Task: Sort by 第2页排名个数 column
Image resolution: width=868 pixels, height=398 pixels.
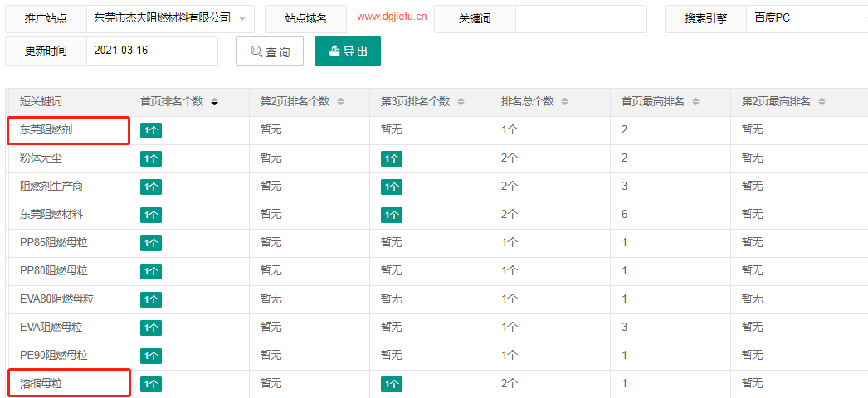Action: click(340, 102)
